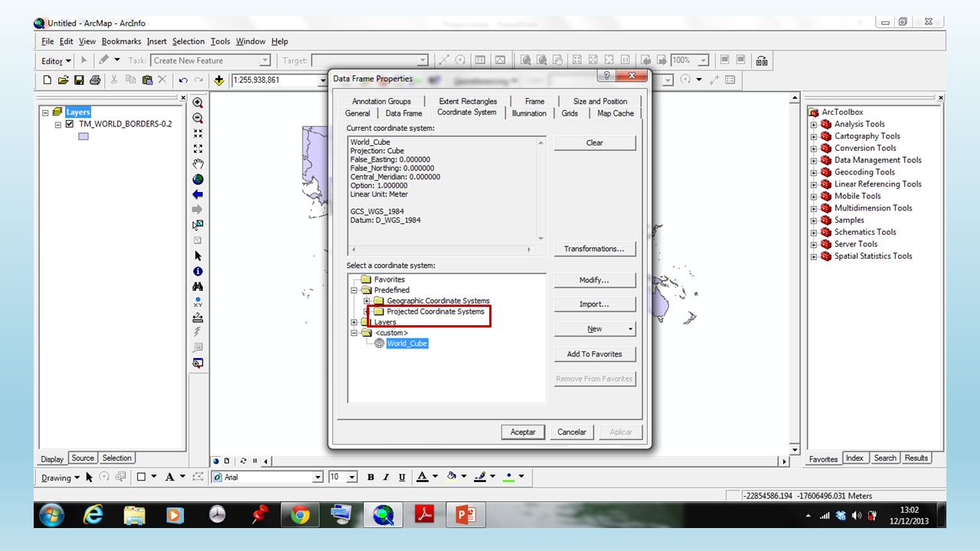This screenshot has height=551, width=980.
Task: Click the New Map File icon
Action: point(47,80)
